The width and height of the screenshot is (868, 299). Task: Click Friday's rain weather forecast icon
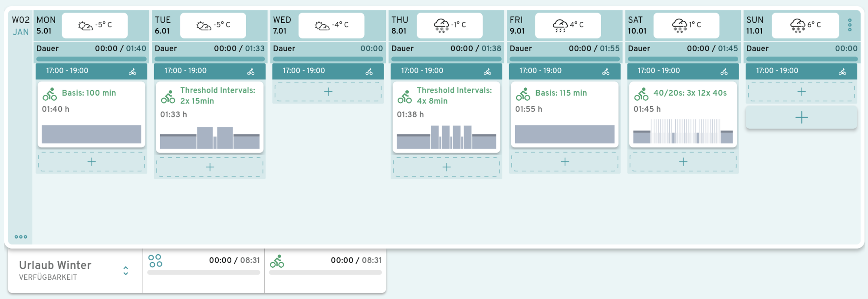[560, 25]
